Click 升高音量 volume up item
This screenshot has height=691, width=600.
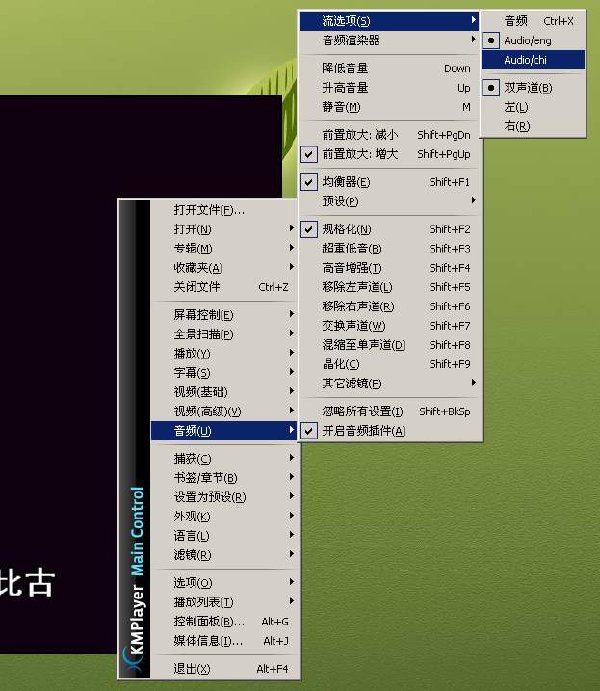point(390,88)
